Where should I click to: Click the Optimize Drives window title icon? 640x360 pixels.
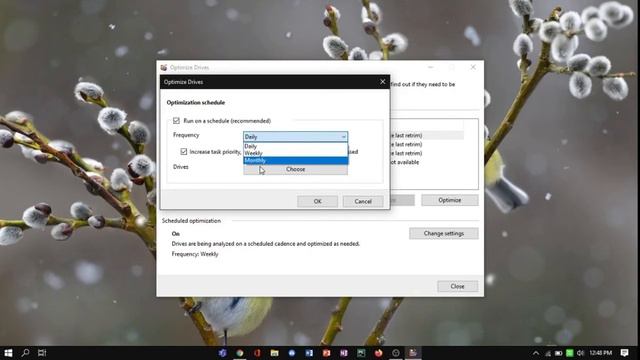[x=164, y=67]
